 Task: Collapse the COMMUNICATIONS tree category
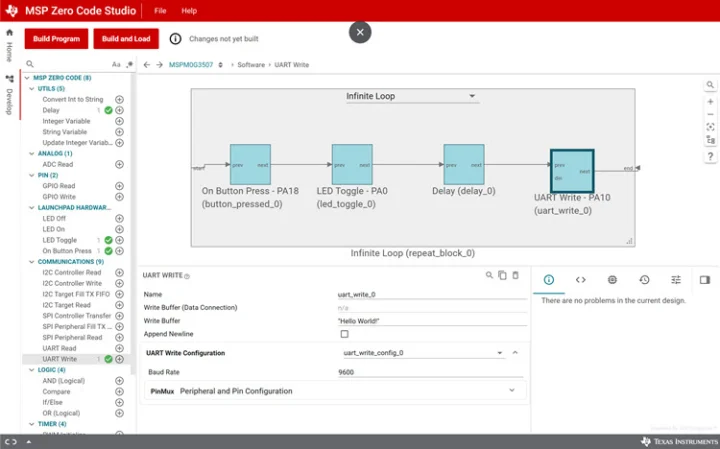33,262
